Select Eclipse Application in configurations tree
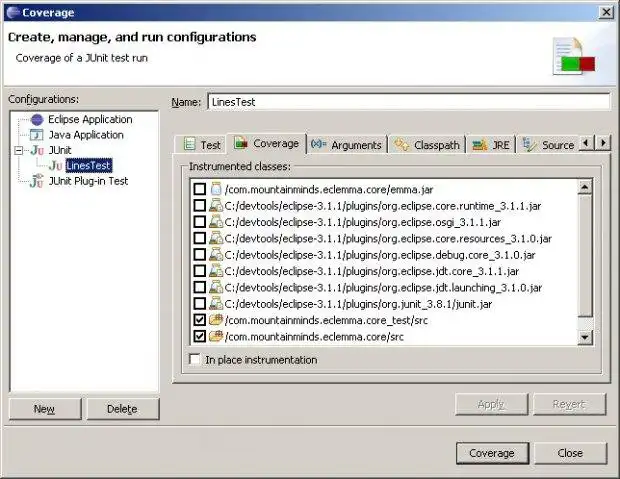620x479 pixels. click(x=90, y=119)
